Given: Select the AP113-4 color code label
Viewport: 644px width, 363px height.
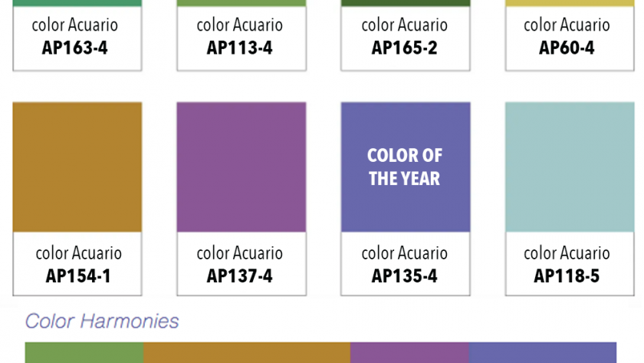Looking at the screenshot, I should pos(240,48).
